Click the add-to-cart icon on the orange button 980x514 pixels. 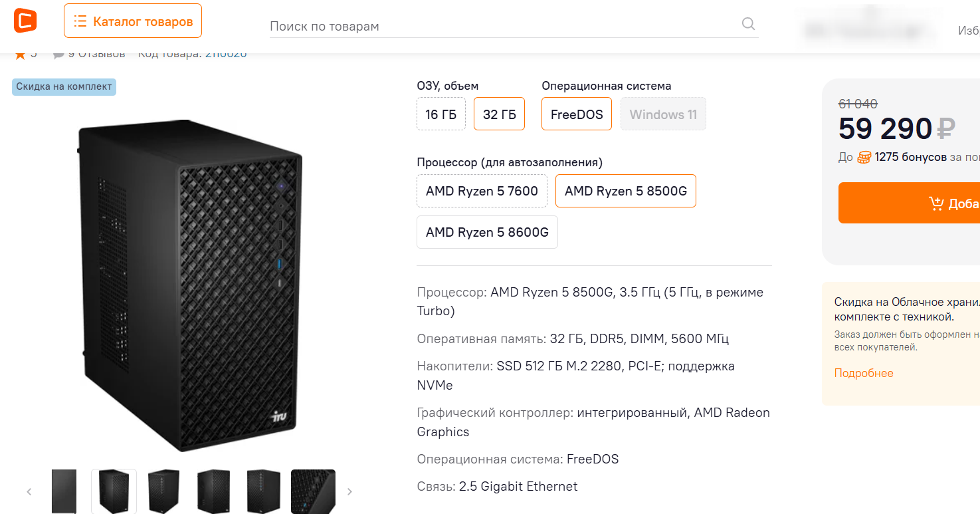(935, 203)
